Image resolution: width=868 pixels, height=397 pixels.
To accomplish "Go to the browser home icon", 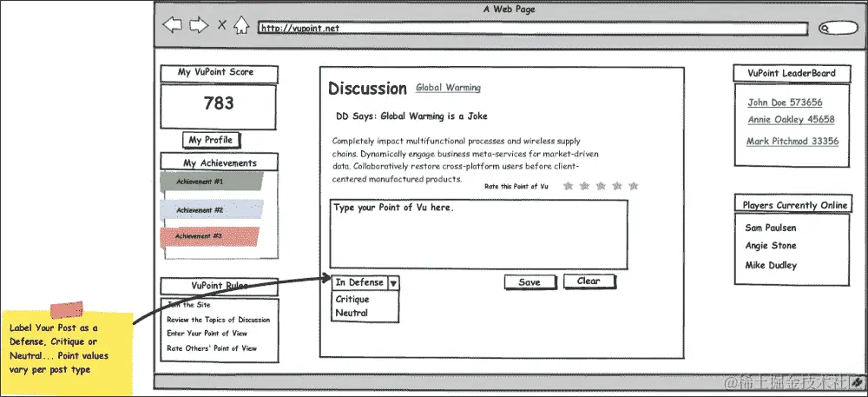I will [240, 25].
